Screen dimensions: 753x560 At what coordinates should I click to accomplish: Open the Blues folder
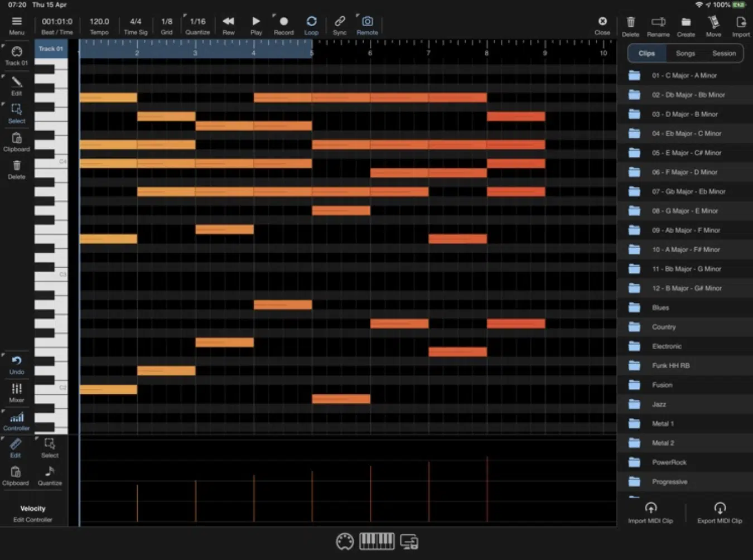686,307
